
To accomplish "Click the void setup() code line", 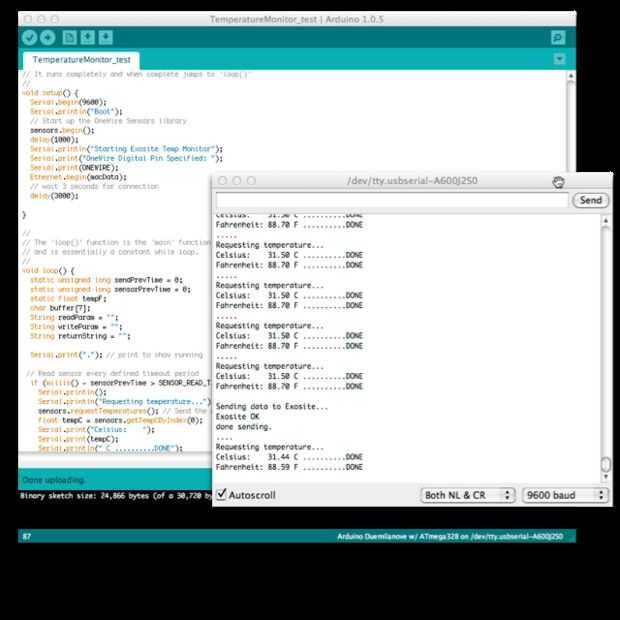I will [50, 93].
